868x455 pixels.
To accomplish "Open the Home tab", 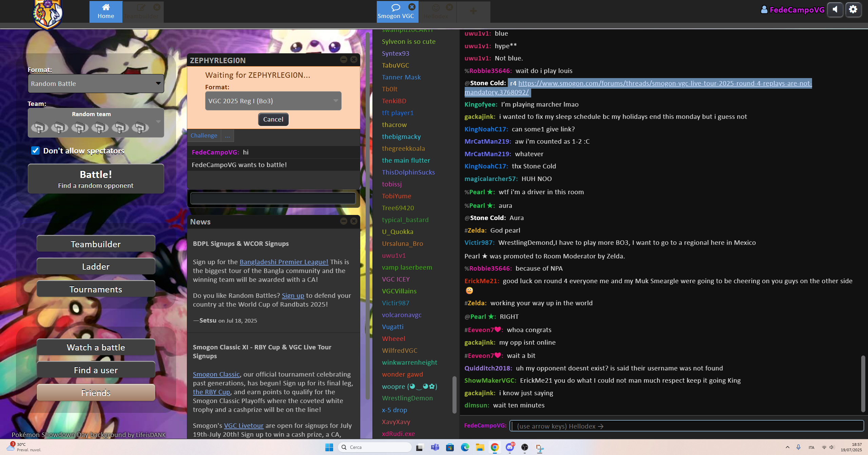I will click(x=106, y=12).
